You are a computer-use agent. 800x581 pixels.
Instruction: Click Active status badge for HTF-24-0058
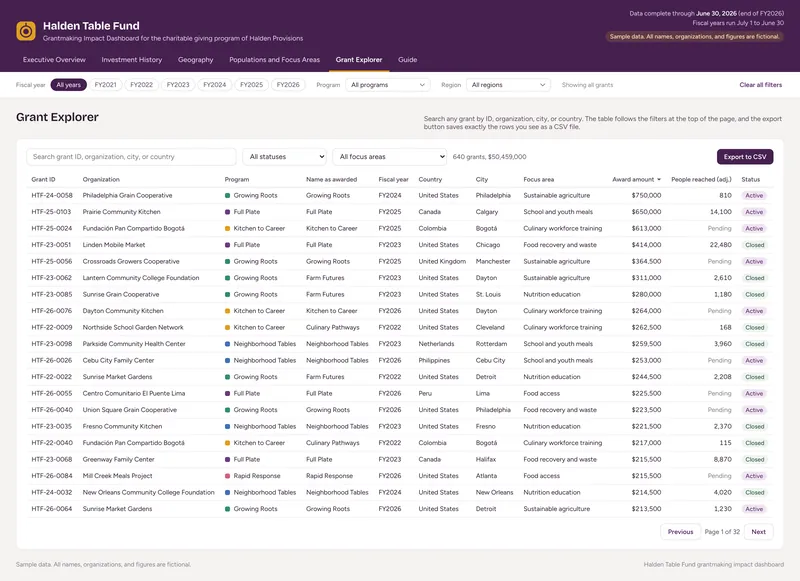(x=754, y=195)
